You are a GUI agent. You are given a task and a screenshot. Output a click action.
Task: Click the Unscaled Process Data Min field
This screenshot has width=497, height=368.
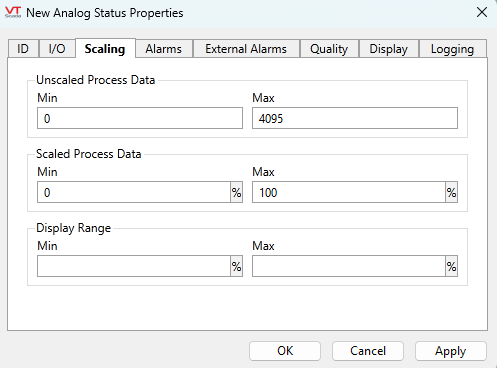click(x=140, y=118)
